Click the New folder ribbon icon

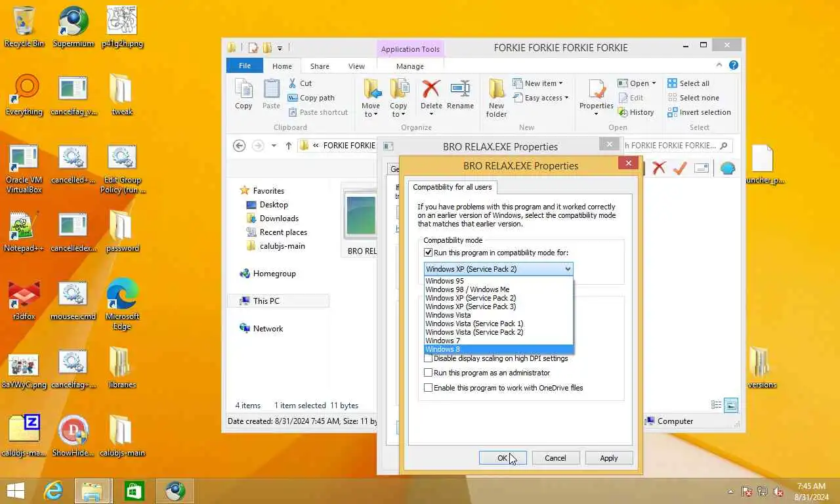(497, 98)
